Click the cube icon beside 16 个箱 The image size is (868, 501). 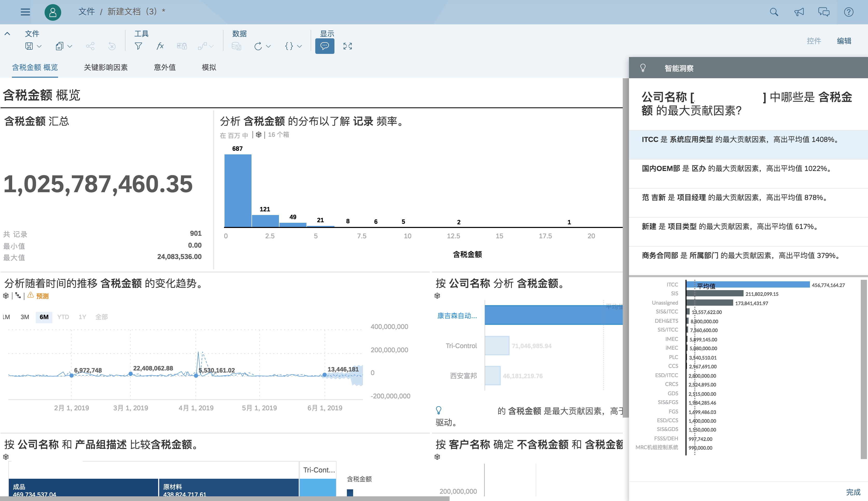(258, 134)
